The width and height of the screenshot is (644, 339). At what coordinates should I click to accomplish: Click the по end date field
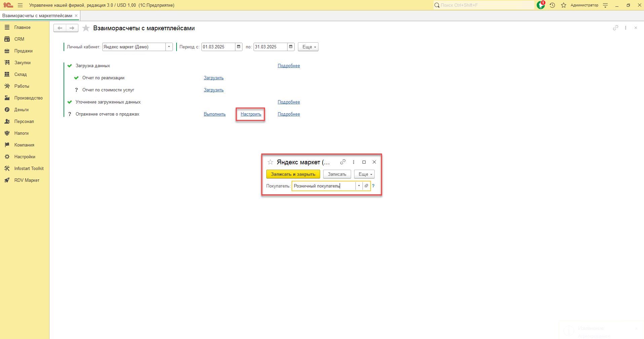pos(270,47)
